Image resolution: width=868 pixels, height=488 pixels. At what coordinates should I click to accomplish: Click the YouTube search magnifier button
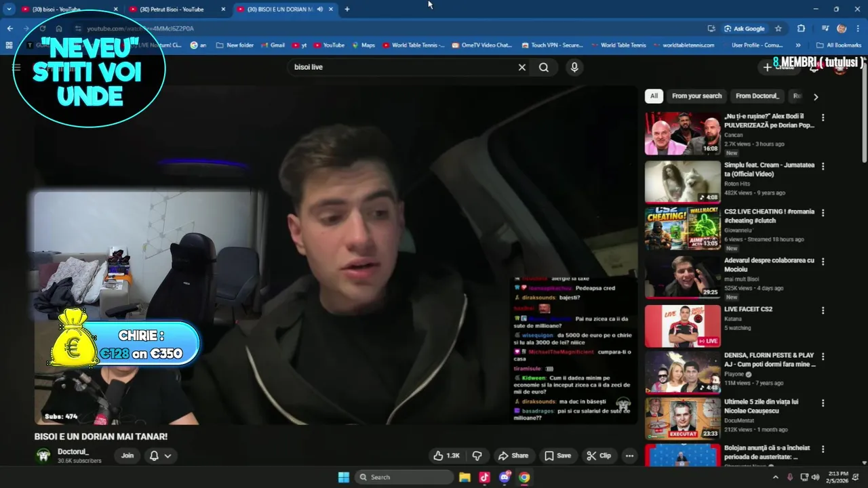[544, 67]
